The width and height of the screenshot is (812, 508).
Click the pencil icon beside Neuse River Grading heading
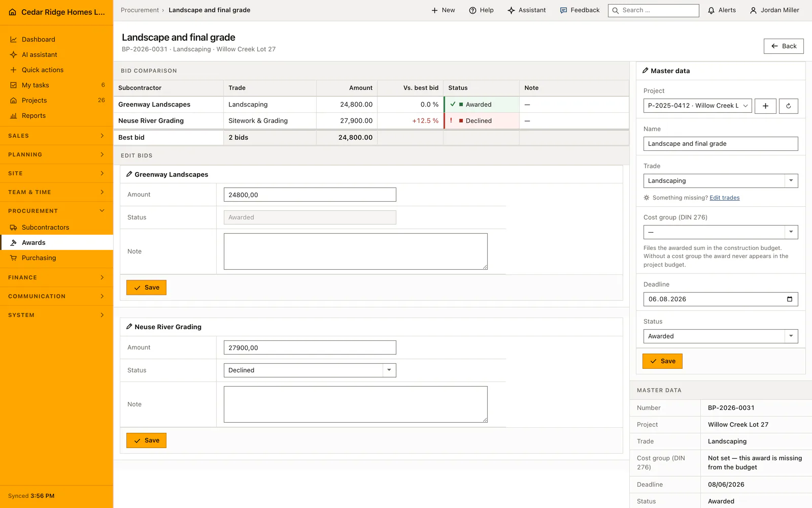point(129,327)
